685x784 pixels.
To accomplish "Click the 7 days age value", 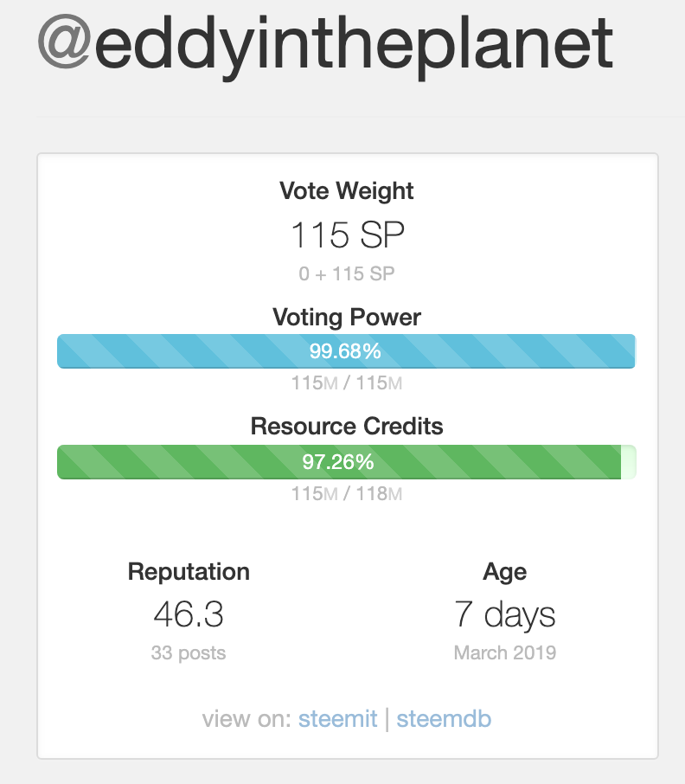I will pos(505,614).
